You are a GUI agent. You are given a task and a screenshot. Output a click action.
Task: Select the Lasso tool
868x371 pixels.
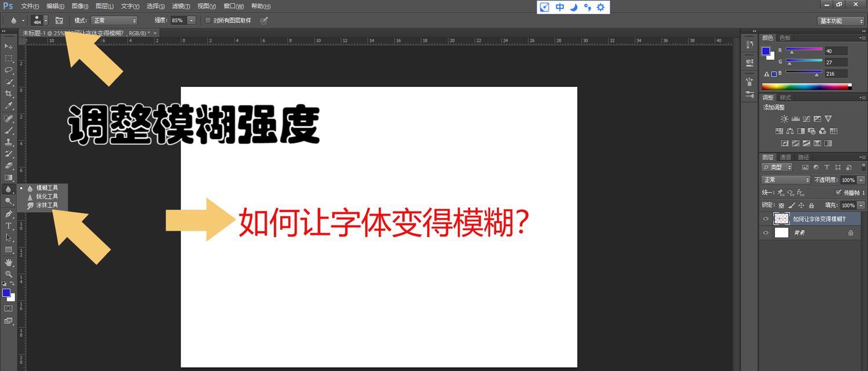coord(9,70)
